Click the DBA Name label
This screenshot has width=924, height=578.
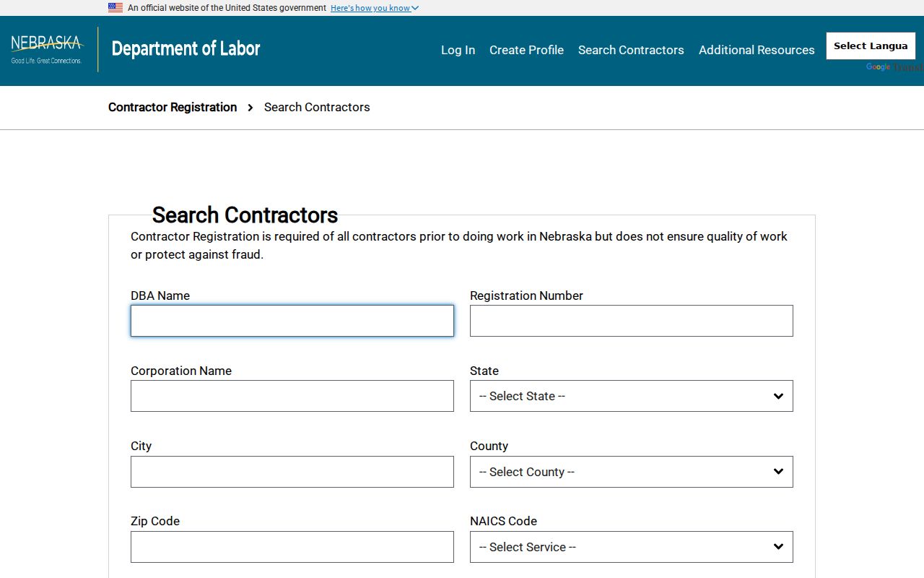(x=160, y=296)
